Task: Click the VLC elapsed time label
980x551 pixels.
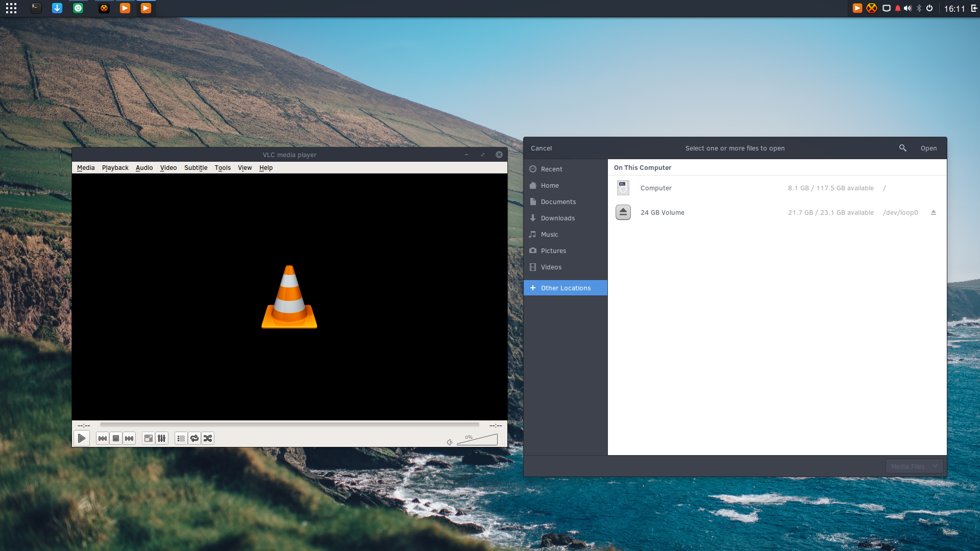Action: (x=84, y=425)
